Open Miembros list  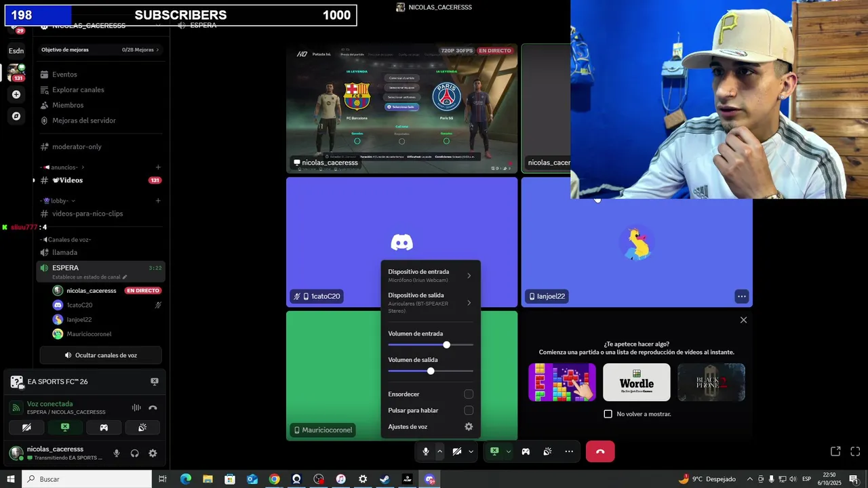(x=100, y=105)
